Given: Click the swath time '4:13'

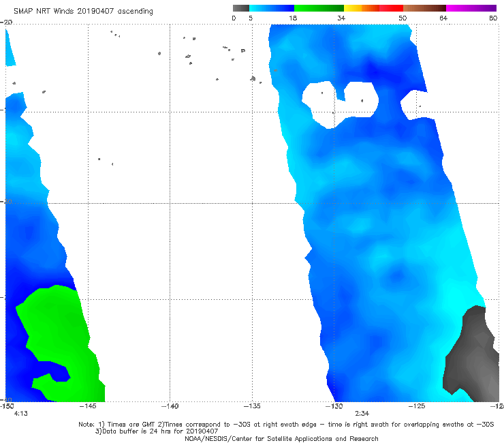Looking at the screenshot, I should [21, 414].
